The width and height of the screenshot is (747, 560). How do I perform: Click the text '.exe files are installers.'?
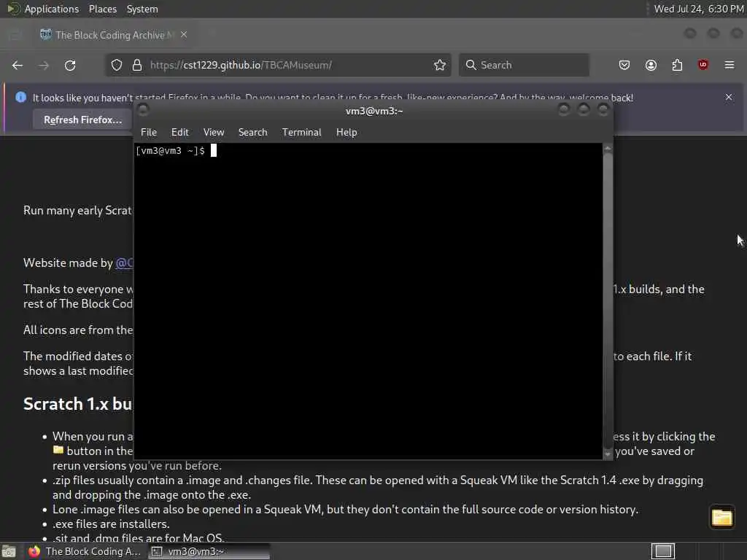pos(111,524)
